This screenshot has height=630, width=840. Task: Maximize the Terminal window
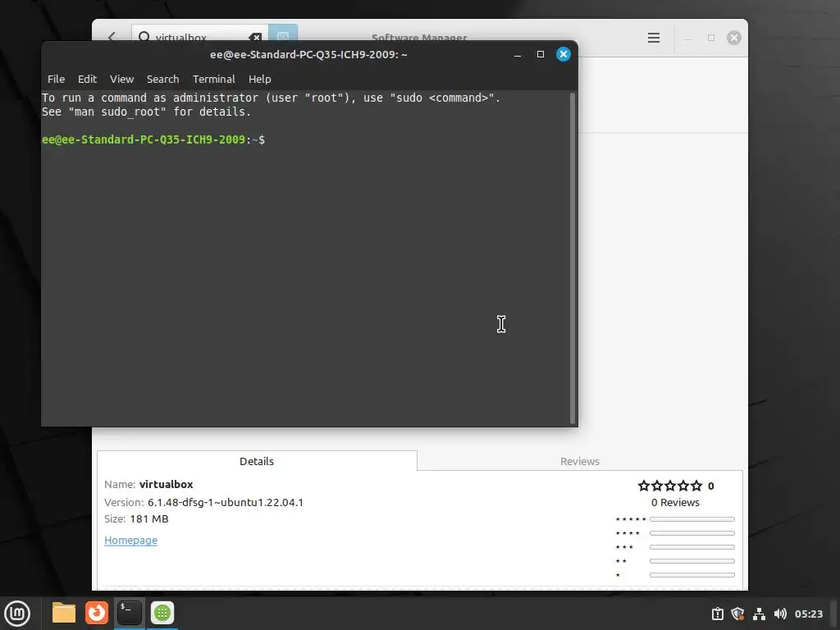tap(541, 54)
